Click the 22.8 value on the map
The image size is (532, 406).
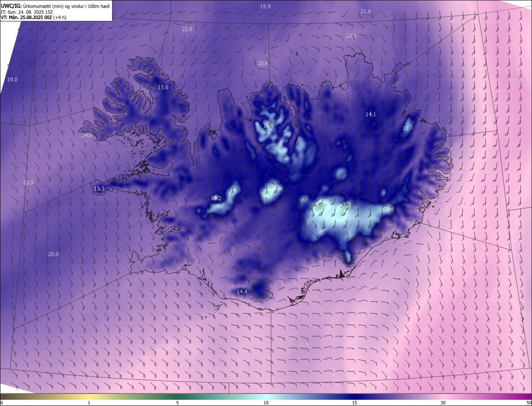[187, 29]
